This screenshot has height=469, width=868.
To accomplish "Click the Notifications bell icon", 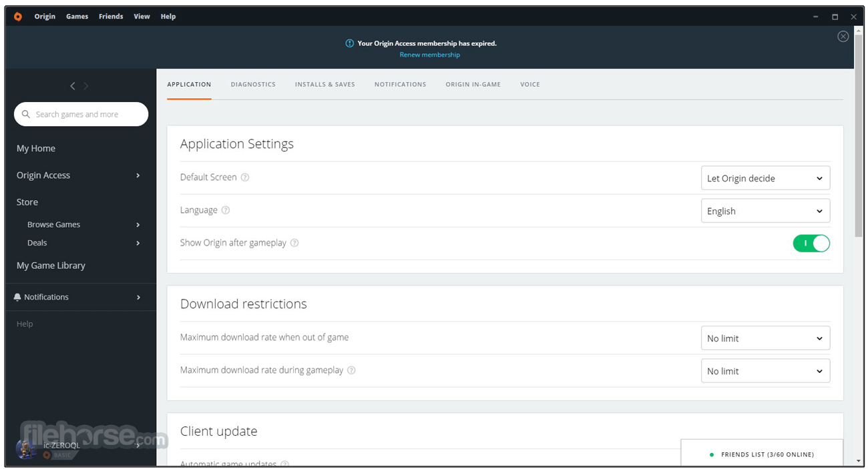I will pos(17,297).
